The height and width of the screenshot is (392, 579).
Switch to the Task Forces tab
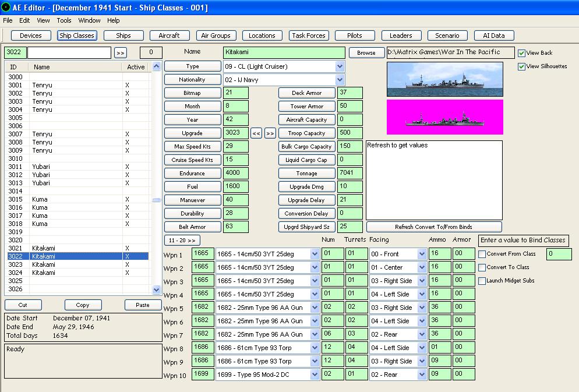[x=309, y=36]
